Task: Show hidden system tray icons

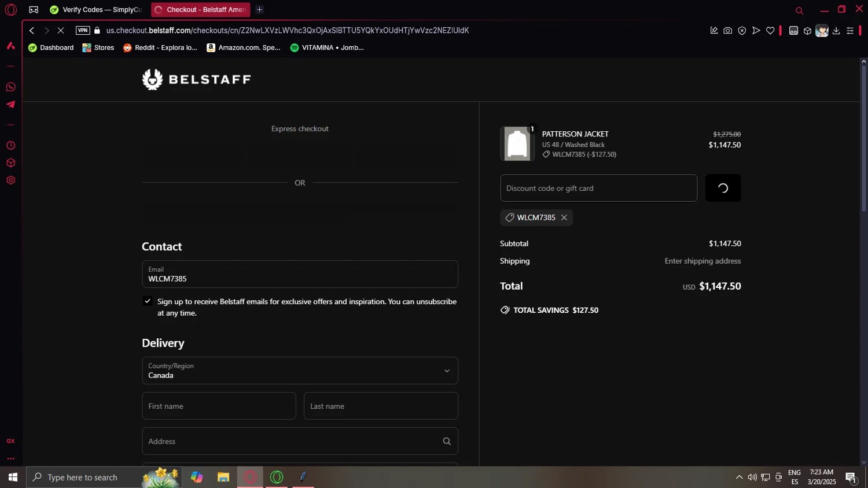Action: tap(739, 478)
